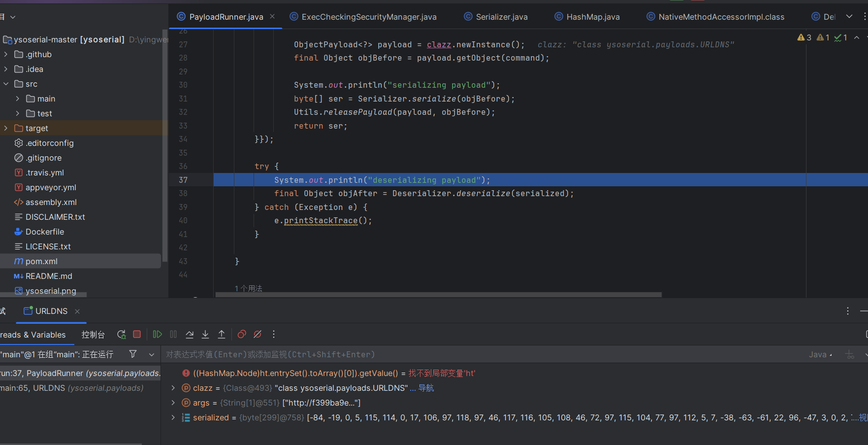Open the Java language selector
The width and height of the screenshot is (868, 445).
pyautogui.click(x=820, y=354)
